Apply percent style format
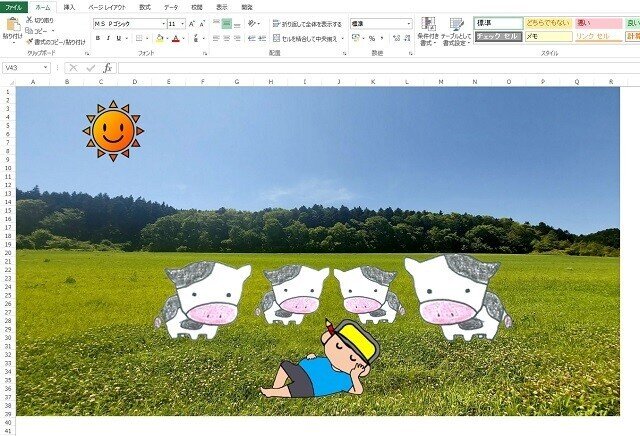640x436 pixels. (372, 38)
